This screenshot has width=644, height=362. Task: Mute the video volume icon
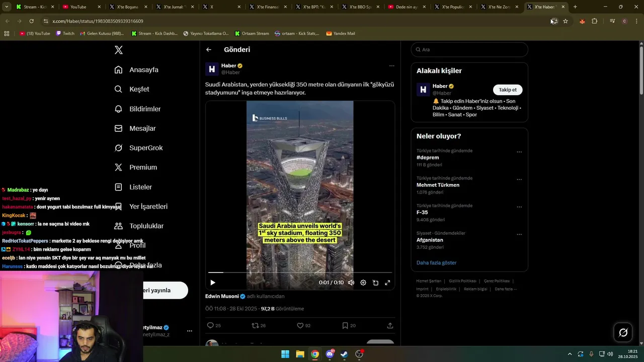pos(351,283)
